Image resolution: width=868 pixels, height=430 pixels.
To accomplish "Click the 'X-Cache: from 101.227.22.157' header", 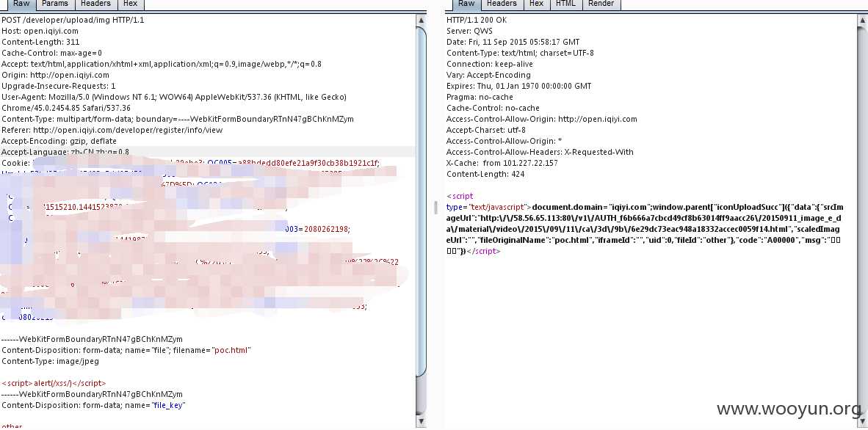I will (x=502, y=163).
